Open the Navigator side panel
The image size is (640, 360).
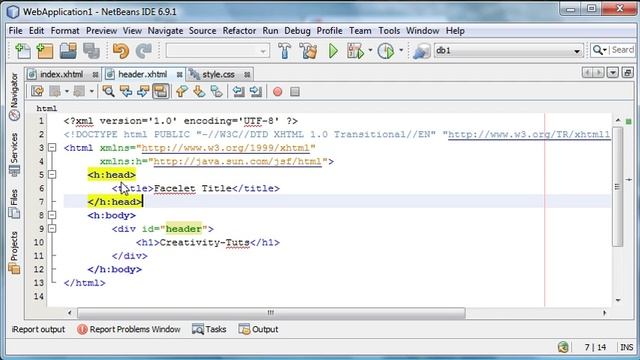click(14, 97)
